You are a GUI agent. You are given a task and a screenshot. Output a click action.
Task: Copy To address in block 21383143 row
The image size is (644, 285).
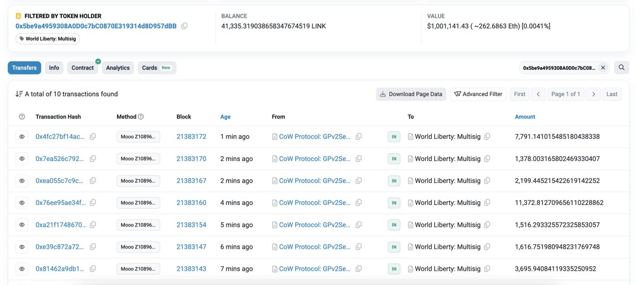click(487, 268)
